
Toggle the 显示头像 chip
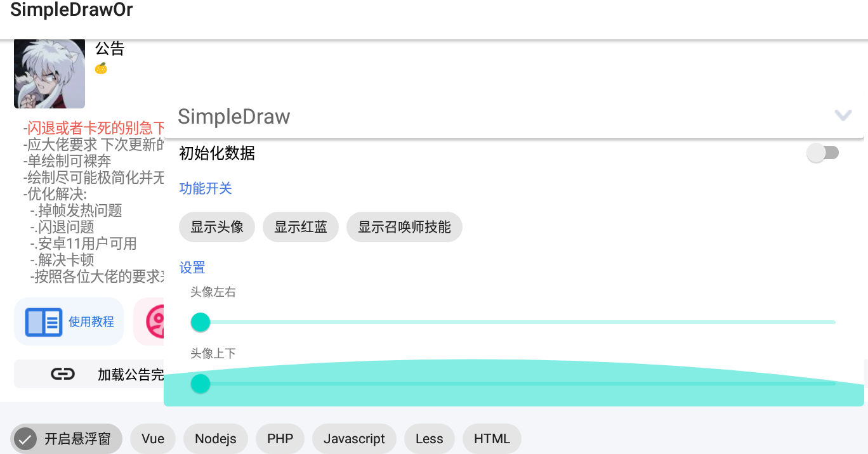[x=217, y=227]
